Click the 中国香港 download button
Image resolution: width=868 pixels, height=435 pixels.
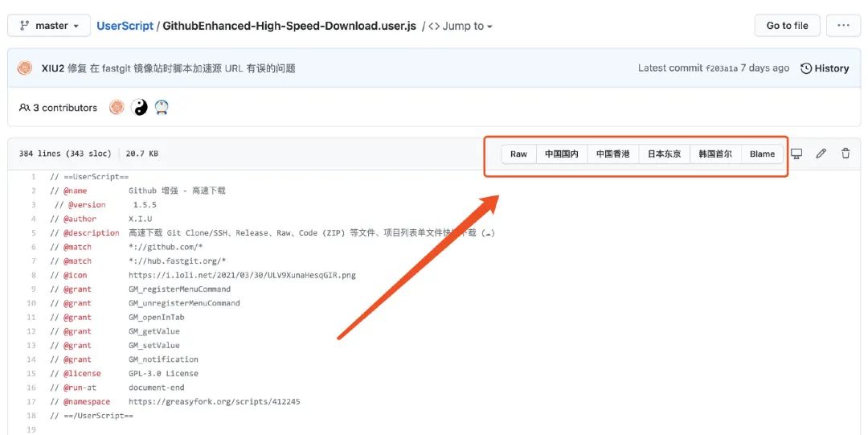(612, 154)
